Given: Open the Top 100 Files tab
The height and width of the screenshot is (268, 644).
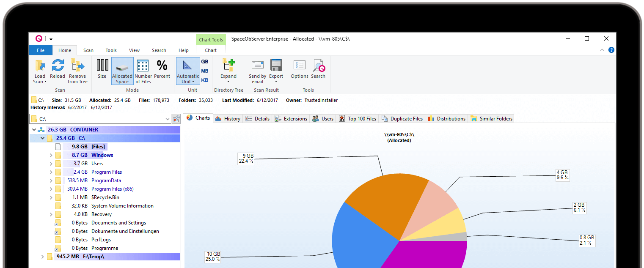Looking at the screenshot, I should 357,119.
